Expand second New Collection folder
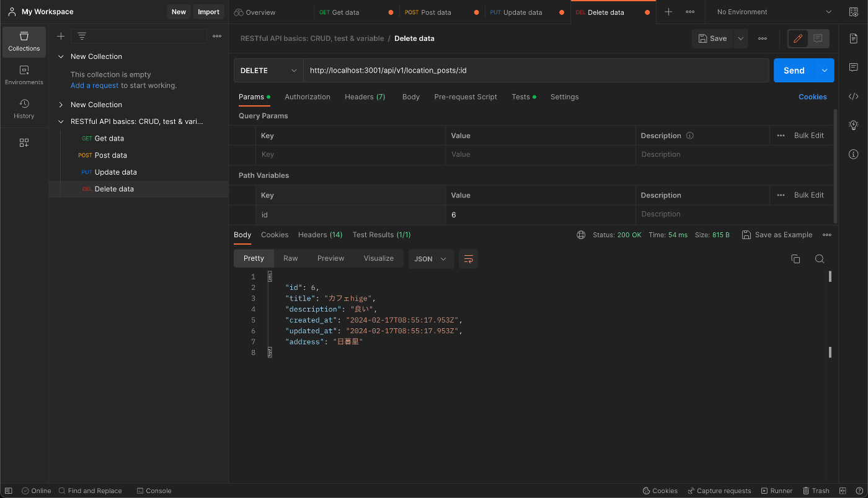The width and height of the screenshot is (868, 498). [61, 105]
